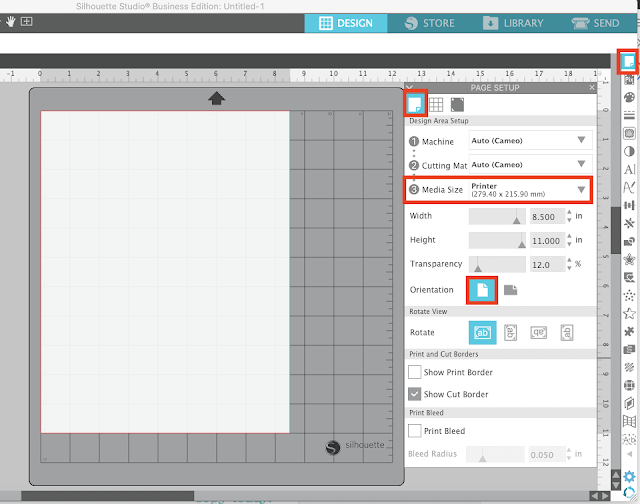Screen dimensions: 640x504
Task: Uncheck Show Cut Border checkbox
Action: click(x=415, y=394)
